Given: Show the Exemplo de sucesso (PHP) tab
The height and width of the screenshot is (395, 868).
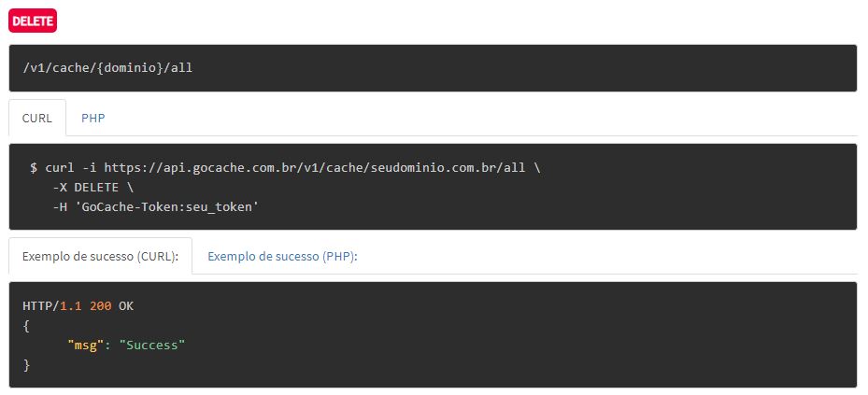Looking at the screenshot, I should tap(282, 256).
